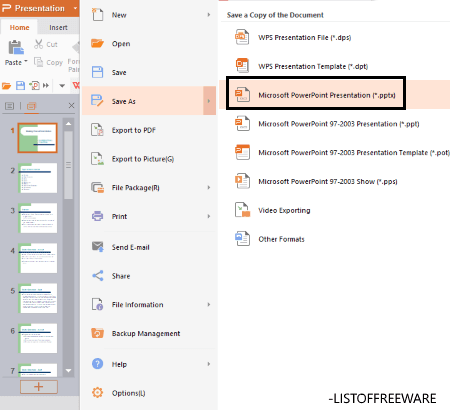Select slide 2 thumbnail
450x410 pixels.
38,178
